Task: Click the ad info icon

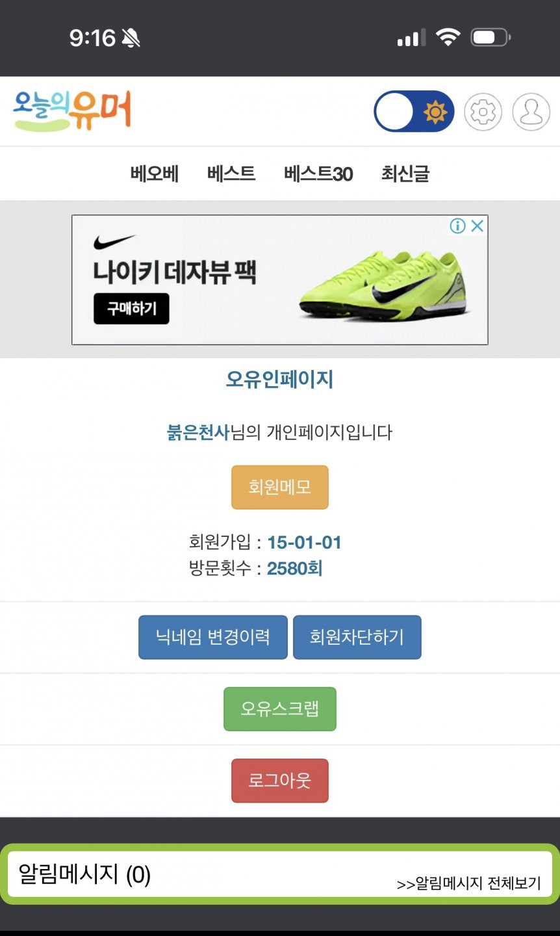Action: [x=458, y=226]
